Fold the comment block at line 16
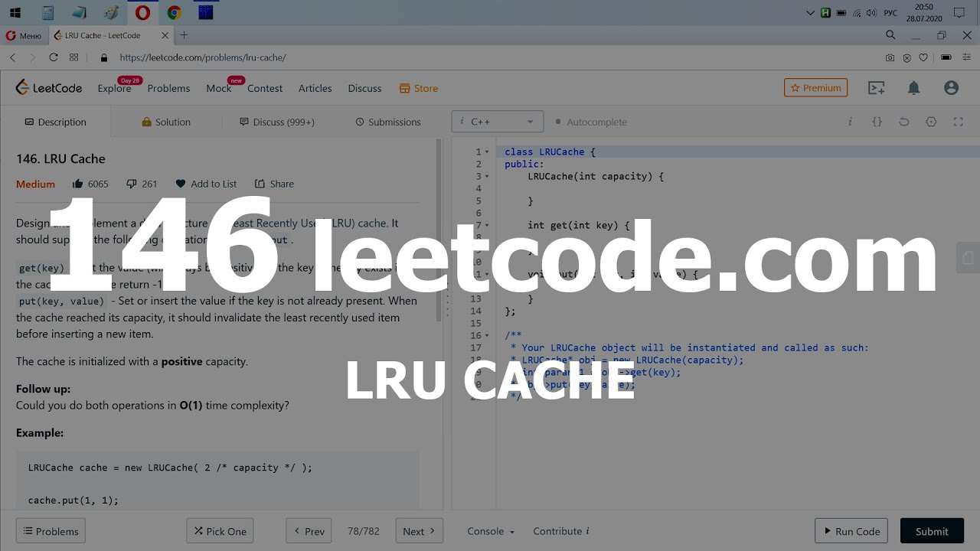Viewport: 980px width, 551px height. coord(487,335)
